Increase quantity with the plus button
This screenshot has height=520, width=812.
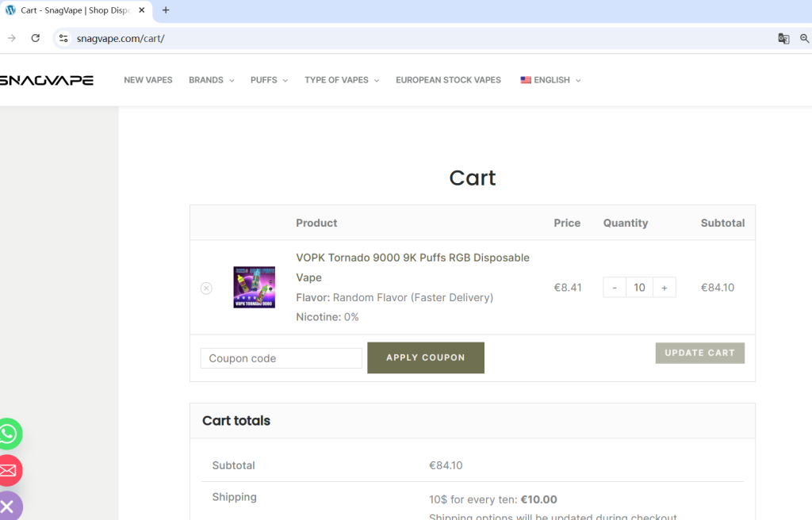665,288
